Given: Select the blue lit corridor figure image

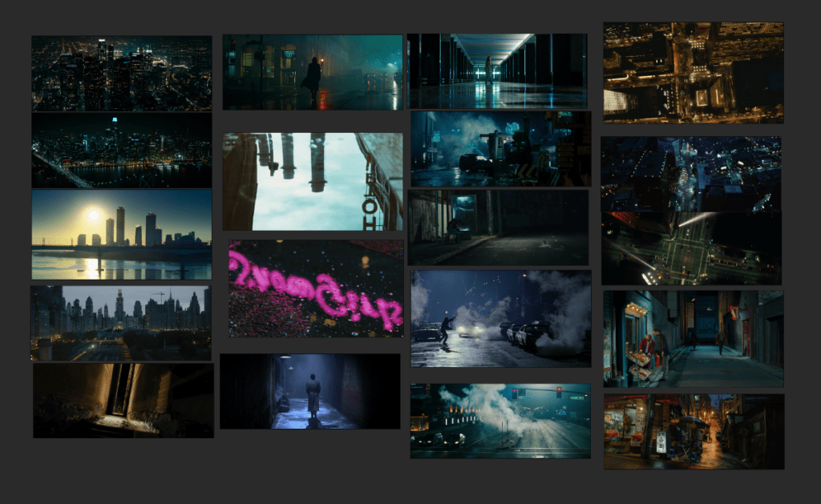Looking at the screenshot, I should [x=497, y=71].
